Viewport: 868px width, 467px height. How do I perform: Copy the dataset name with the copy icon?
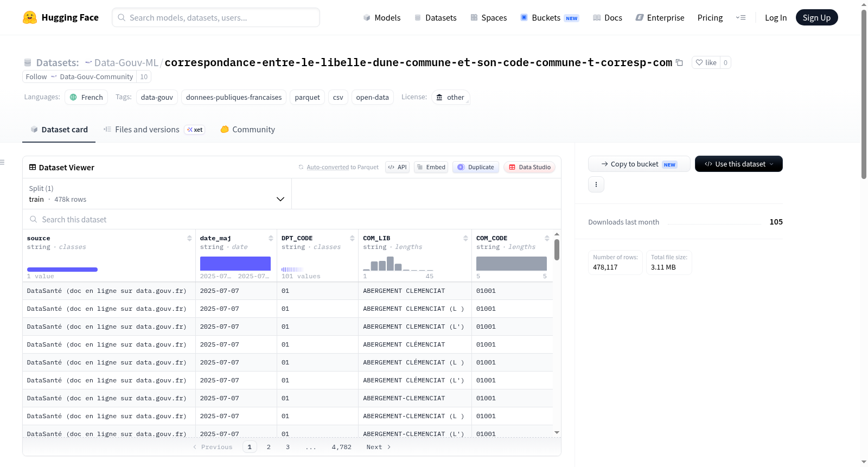pyautogui.click(x=679, y=62)
